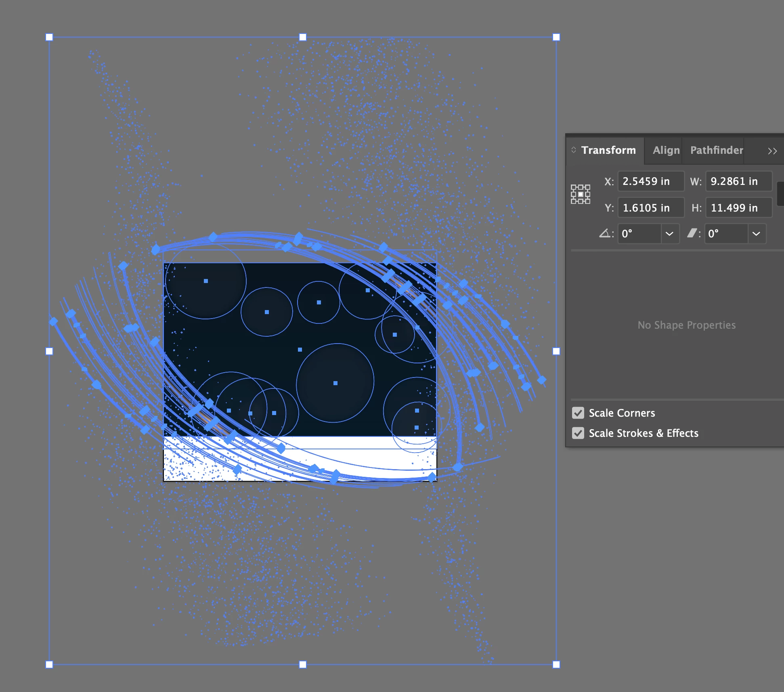This screenshot has height=692, width=784.
Task: Click the X position input field
Action: pos(650,181)
